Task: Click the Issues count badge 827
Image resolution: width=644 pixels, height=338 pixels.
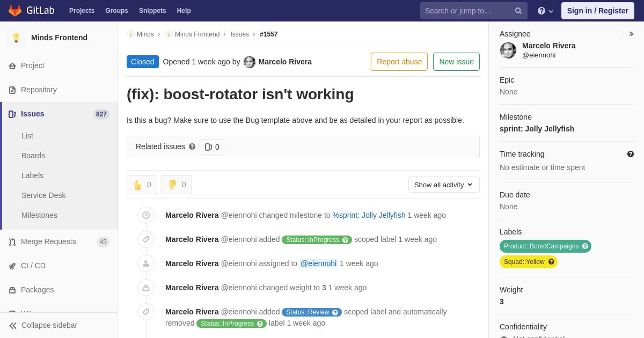Action: [101, 114]
